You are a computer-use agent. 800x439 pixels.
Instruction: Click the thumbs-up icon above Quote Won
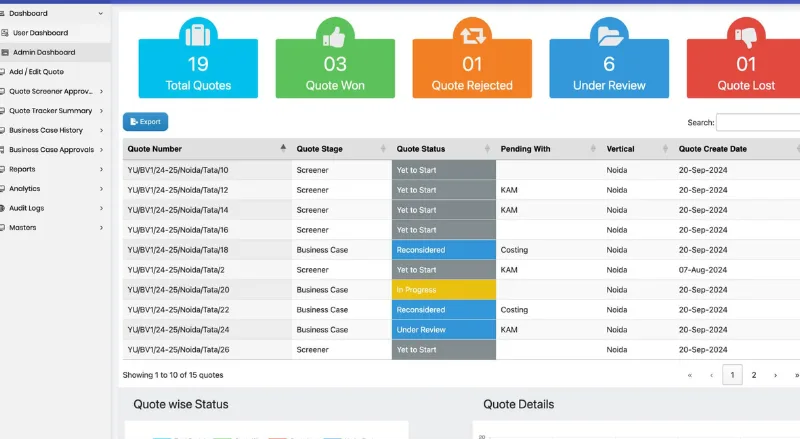pos(335,37)
